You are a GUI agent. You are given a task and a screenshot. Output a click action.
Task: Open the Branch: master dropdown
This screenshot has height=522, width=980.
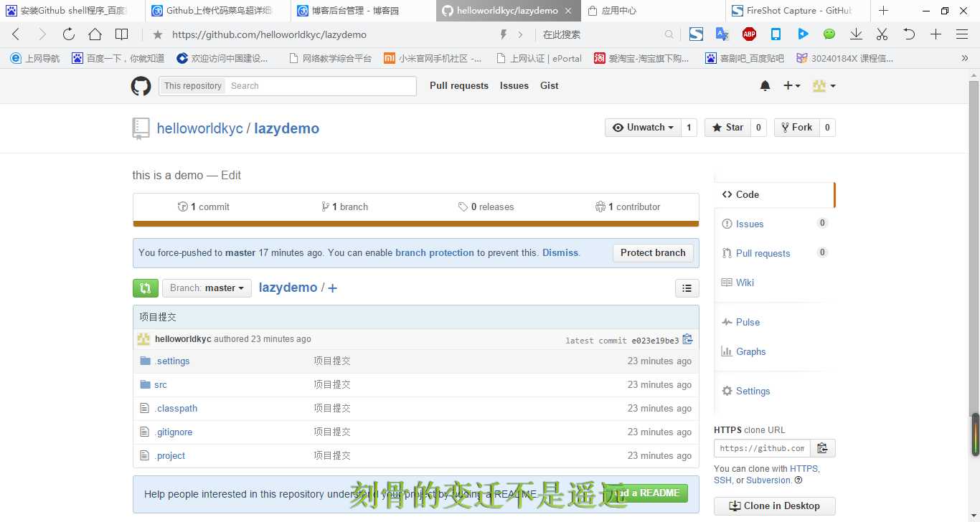coord(207,288)
